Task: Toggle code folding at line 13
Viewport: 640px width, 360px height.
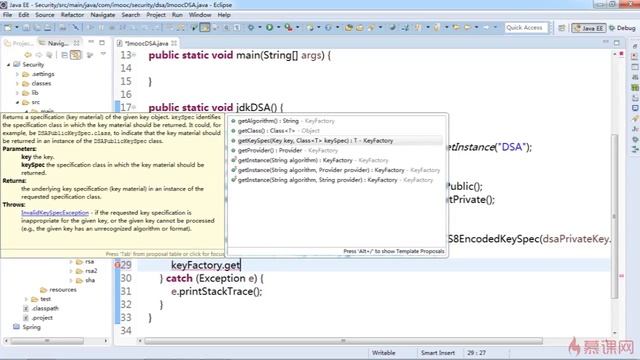Action: (134, 55)
